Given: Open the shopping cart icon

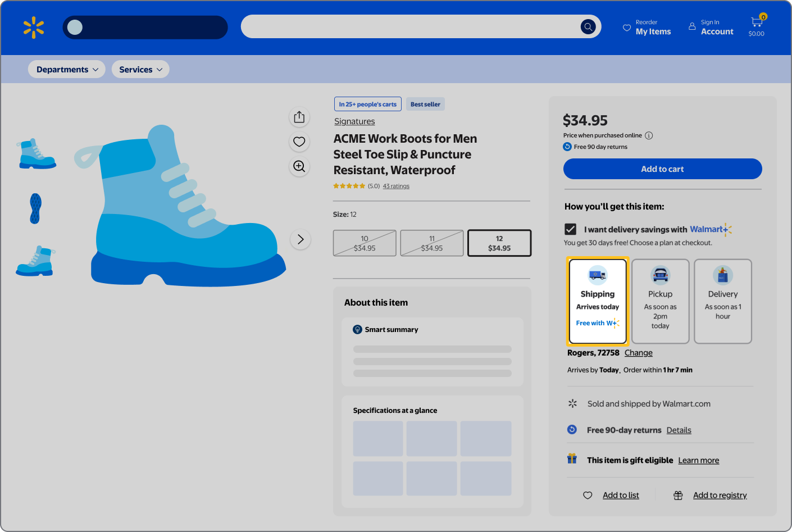Looking at the screenshot, I should (757, 23).
